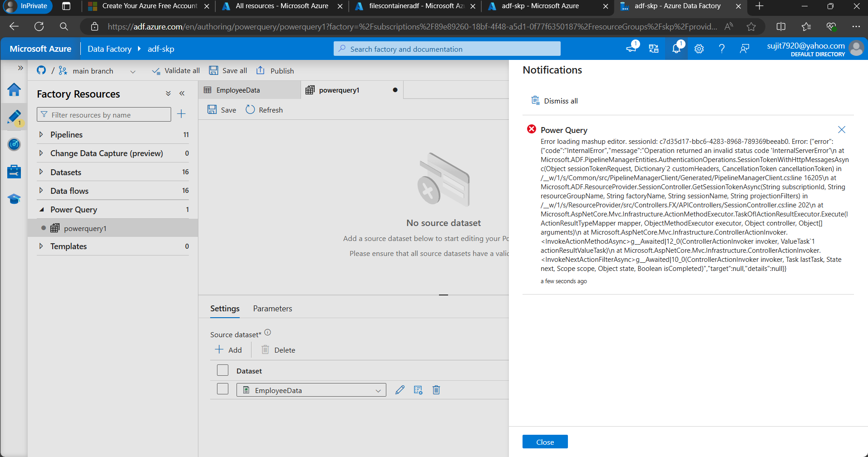Open the EmployeeData dataset dropdown

pos(311,390)
